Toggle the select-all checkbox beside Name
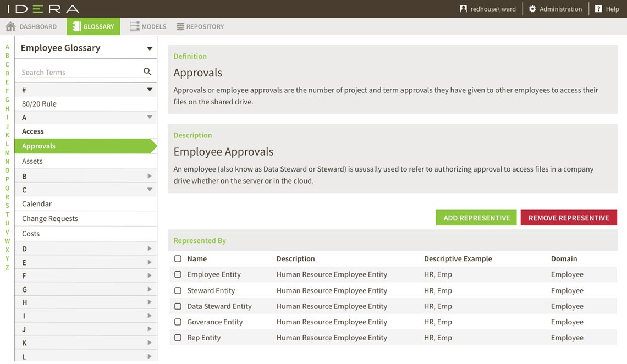This screenshot has height=364, width=627. [178, 258]
